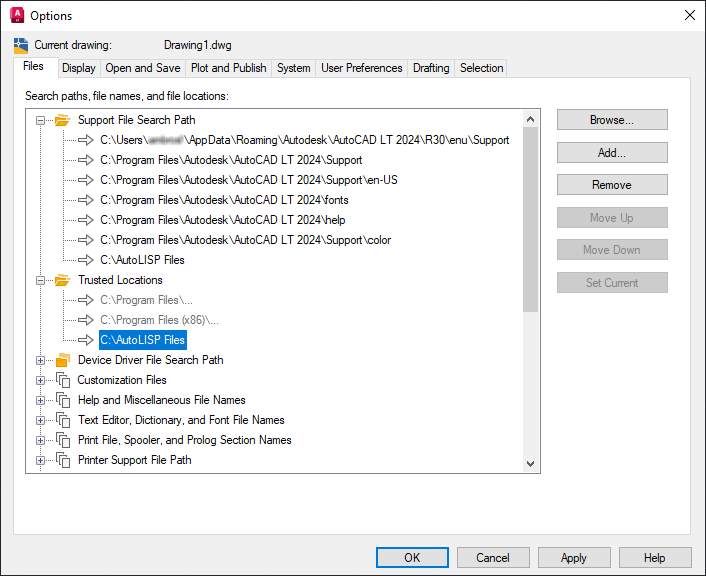The width and height of the screenshot is (706, 576).
Task: Click the vertical scrollbar thumb in tree list
Action: click(x=530, y=219)
